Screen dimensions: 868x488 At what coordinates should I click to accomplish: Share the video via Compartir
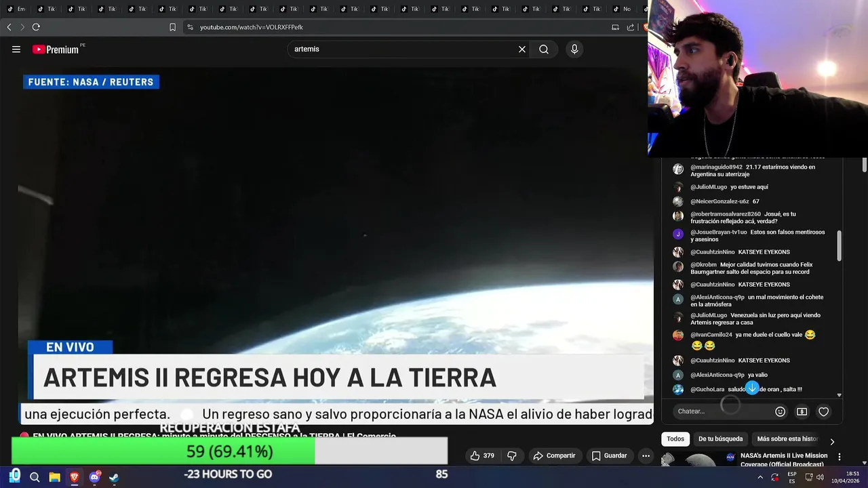[x=554, y=455]
